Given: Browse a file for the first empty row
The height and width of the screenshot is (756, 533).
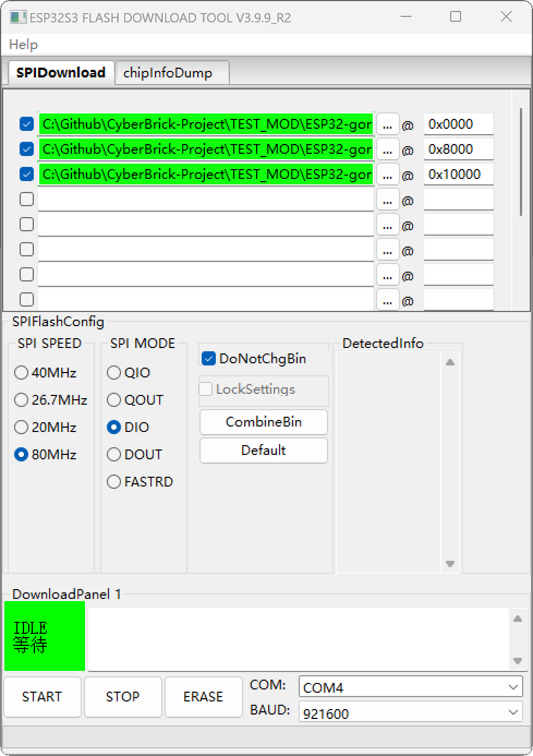Looking at the screenshot, I should pyautogui.click(x=387, y=199).
